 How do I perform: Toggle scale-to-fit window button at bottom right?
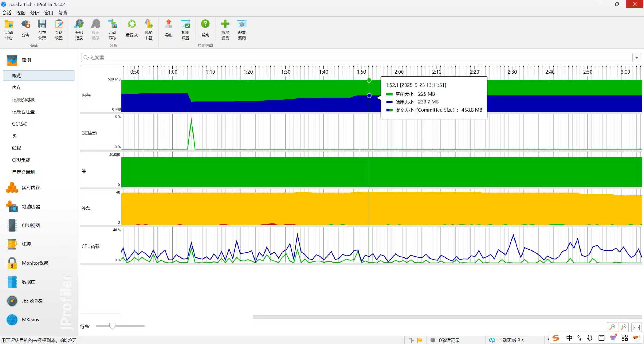click(x=636, y=327)
